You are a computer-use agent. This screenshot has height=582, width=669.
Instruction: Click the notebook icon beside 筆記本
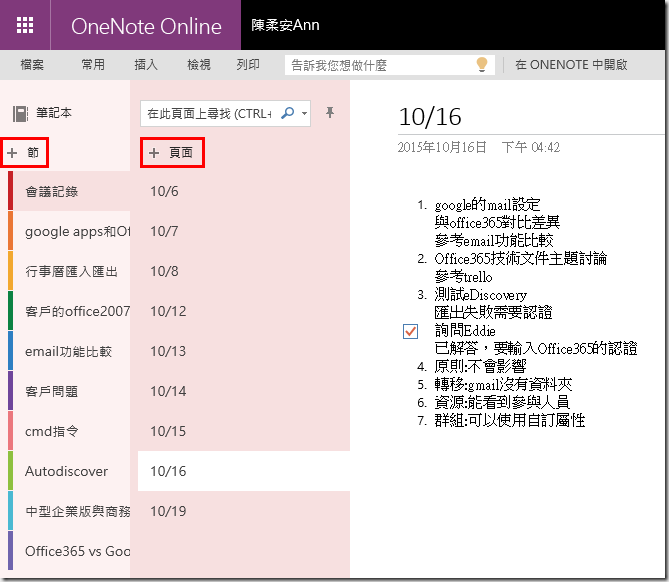[19, 114]
